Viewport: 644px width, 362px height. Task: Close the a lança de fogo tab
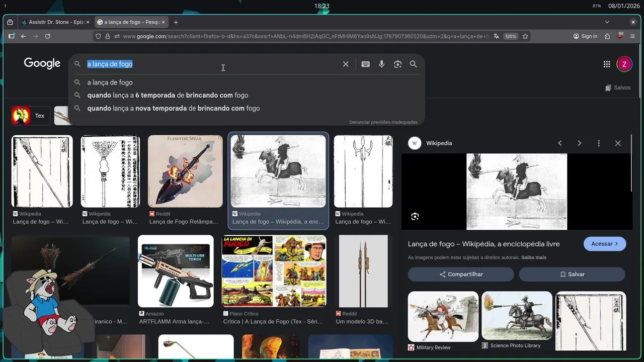coord(163,22)
